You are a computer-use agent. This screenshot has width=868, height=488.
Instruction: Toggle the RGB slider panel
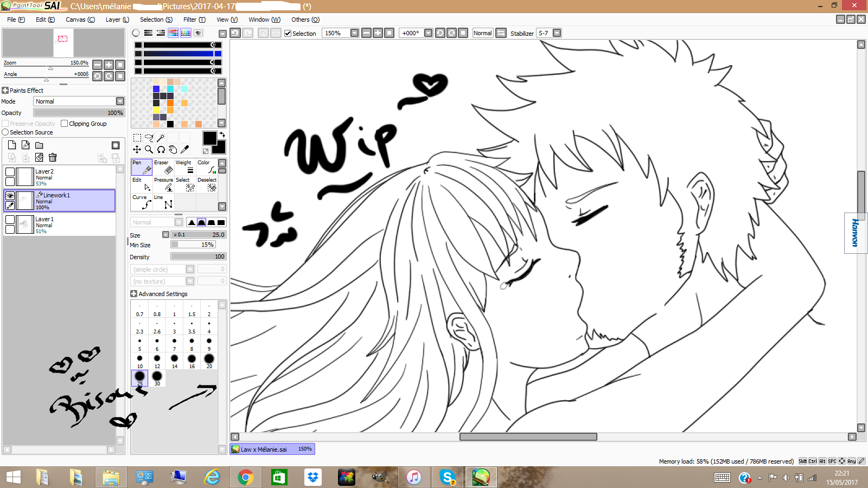[148, 33]
